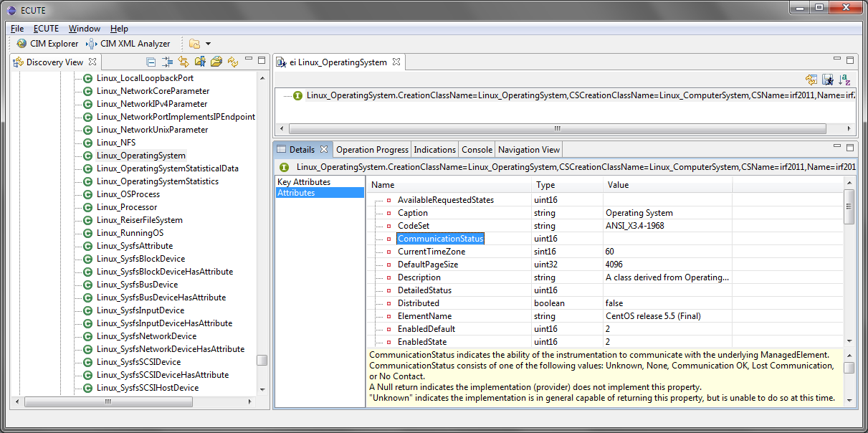Image resolution: width=868 pixels, height=433 pixels.
Task: Switch to the Console tab
Action: pyautogui.click(x=477, y=150)
